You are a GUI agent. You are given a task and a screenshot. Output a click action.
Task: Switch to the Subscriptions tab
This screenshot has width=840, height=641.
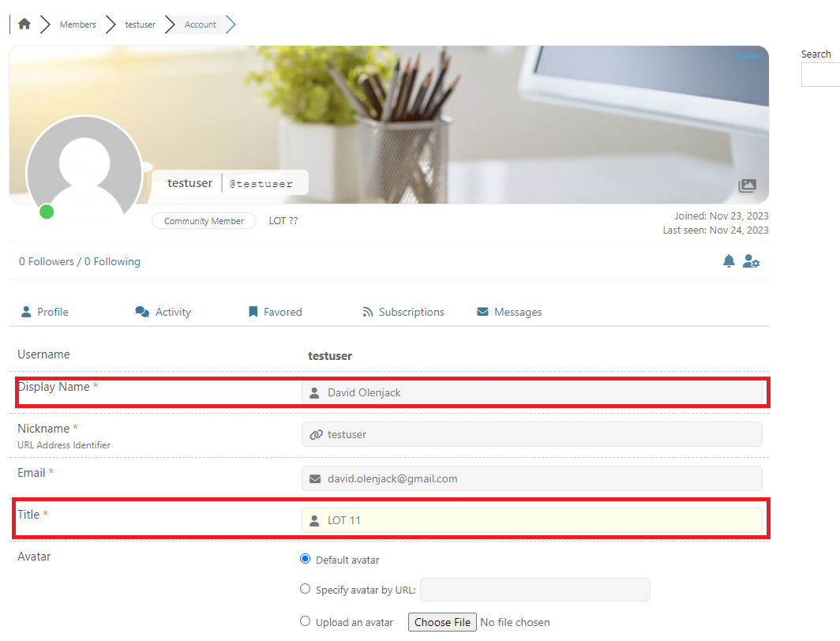tap(403, 312)
